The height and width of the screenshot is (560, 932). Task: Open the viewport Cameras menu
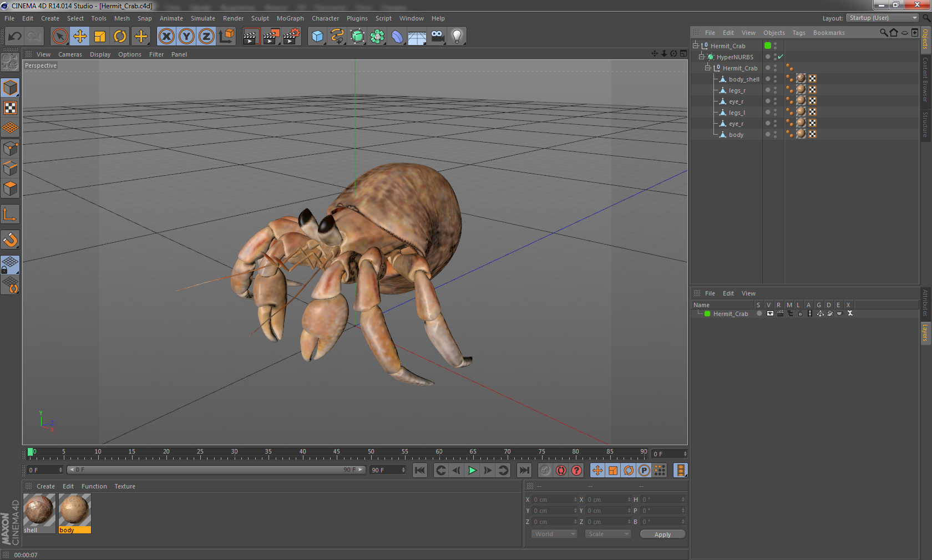coord(70,54)
